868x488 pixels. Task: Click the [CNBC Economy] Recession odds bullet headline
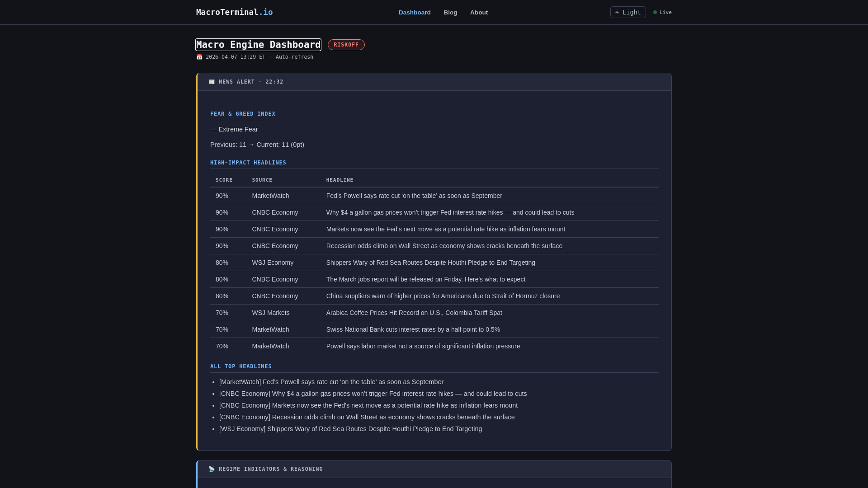(367, 417)
